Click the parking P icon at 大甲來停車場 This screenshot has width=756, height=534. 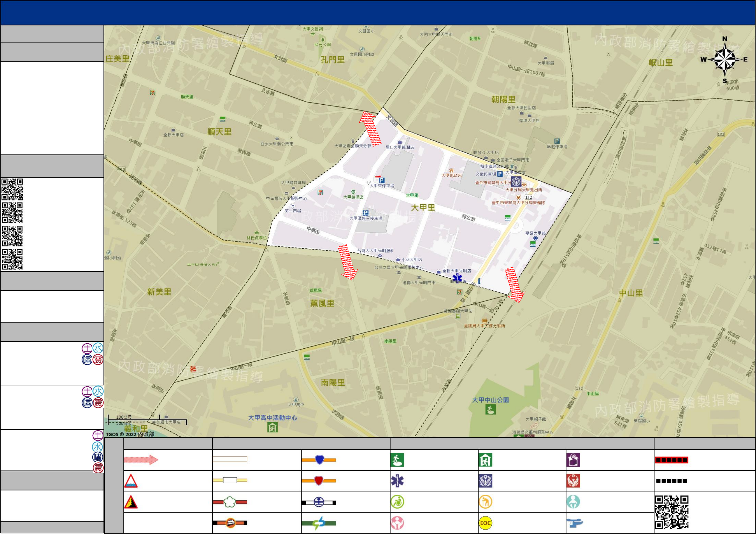point(382,180)
